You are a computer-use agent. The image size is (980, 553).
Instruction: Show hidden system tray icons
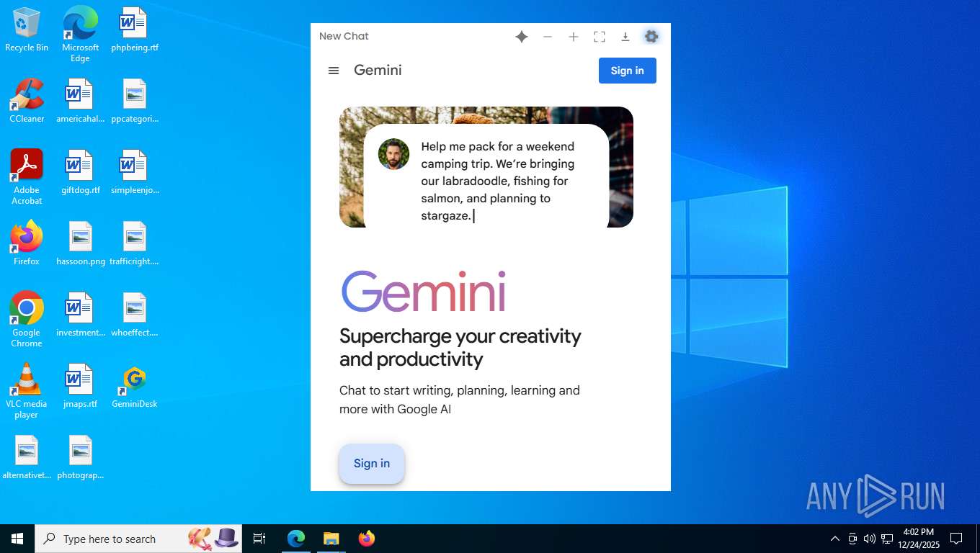[x=835, y=539]
